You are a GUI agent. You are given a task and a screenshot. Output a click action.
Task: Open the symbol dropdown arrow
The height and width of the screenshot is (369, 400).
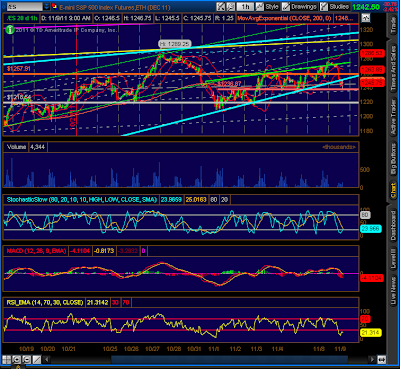coord(47,7)
